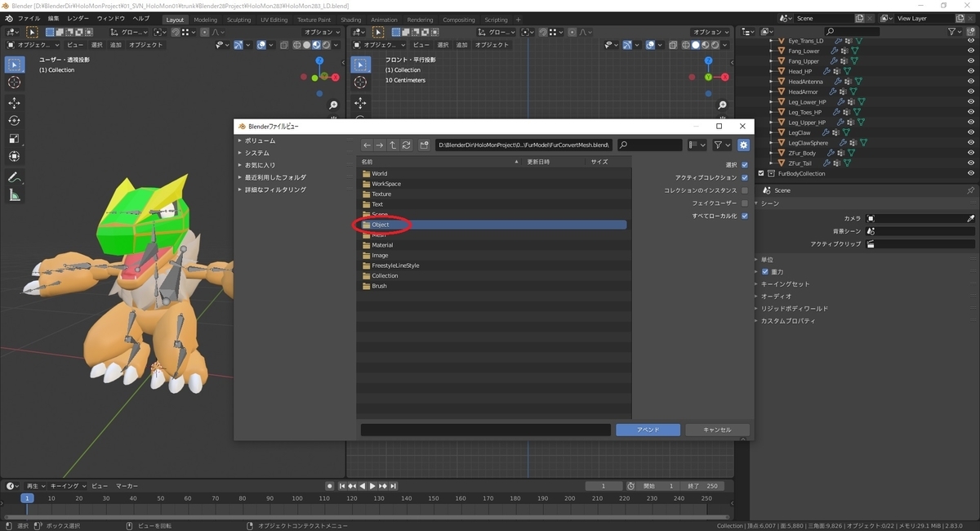This screenshot has width=980, height=531.
Task: Jump to timeline start frame
Action: pos(341,486)
